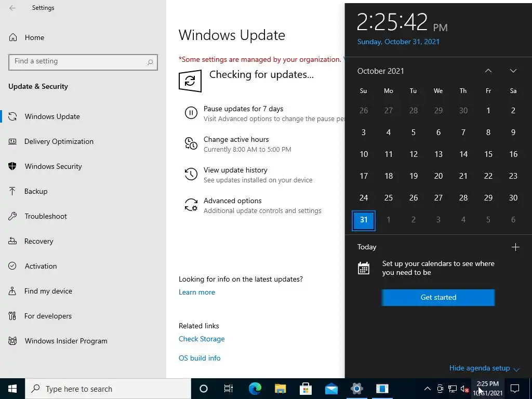Select Pause updates for 7 days

point(243,109)
